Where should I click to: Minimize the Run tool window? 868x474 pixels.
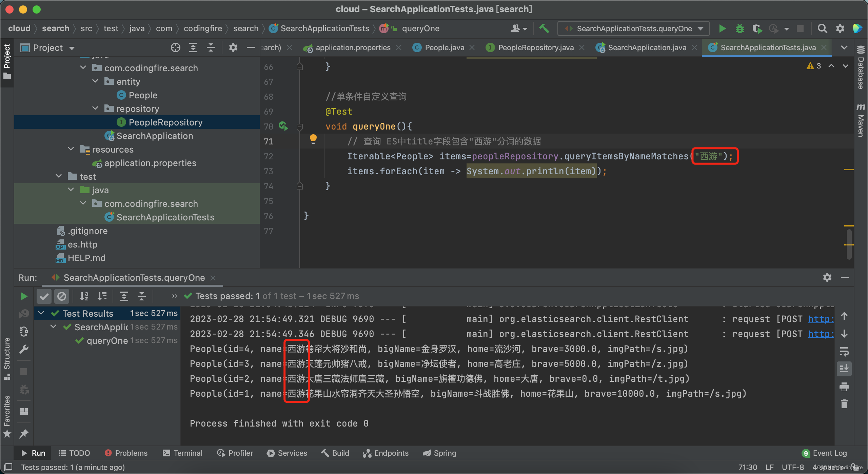click(845, 277)
